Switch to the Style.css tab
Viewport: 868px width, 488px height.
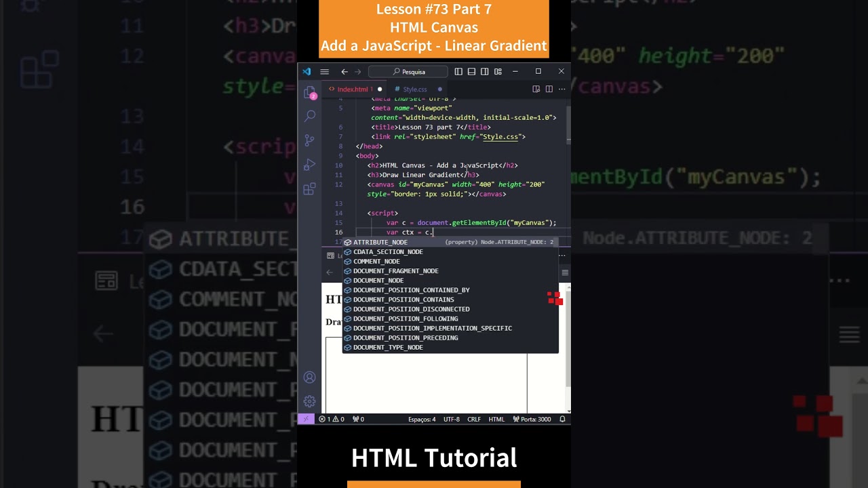[414, 89]
